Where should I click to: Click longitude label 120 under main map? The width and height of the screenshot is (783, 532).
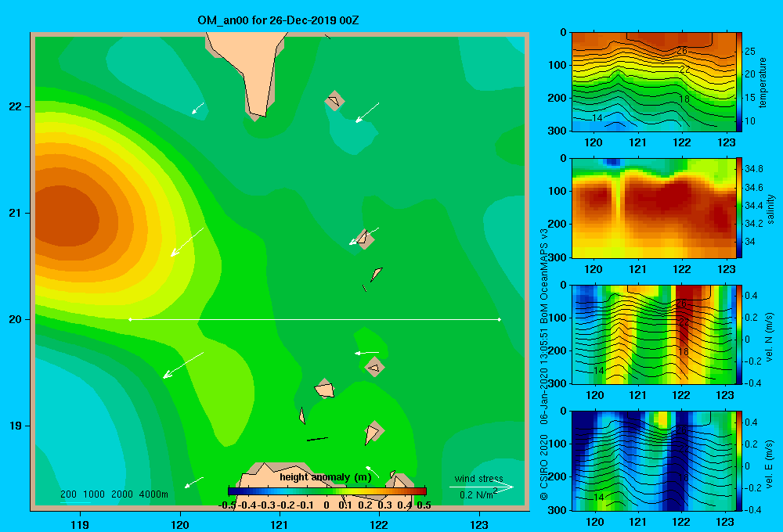(x=180, y=524)
